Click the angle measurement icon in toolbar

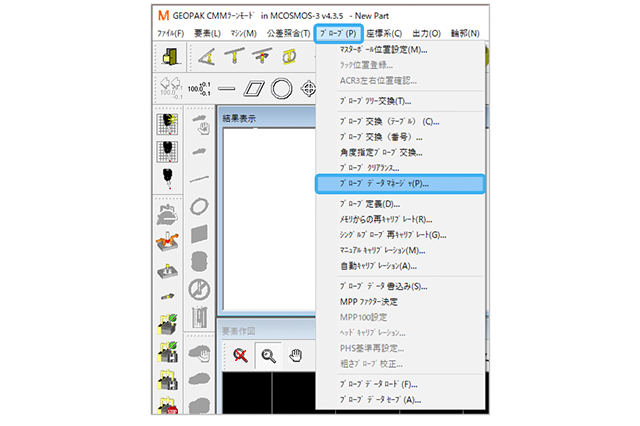[x=209, y=59]
